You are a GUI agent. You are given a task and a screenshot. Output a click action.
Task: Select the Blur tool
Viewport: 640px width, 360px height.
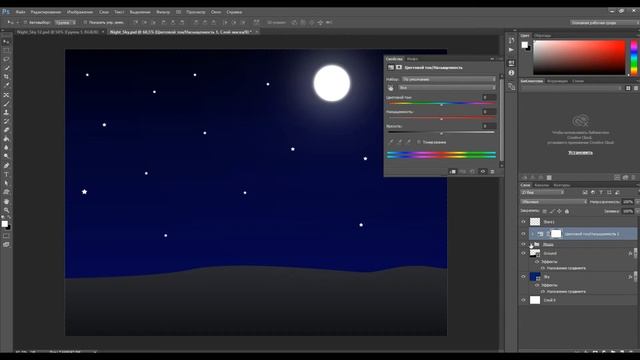[x=6, y=148]
